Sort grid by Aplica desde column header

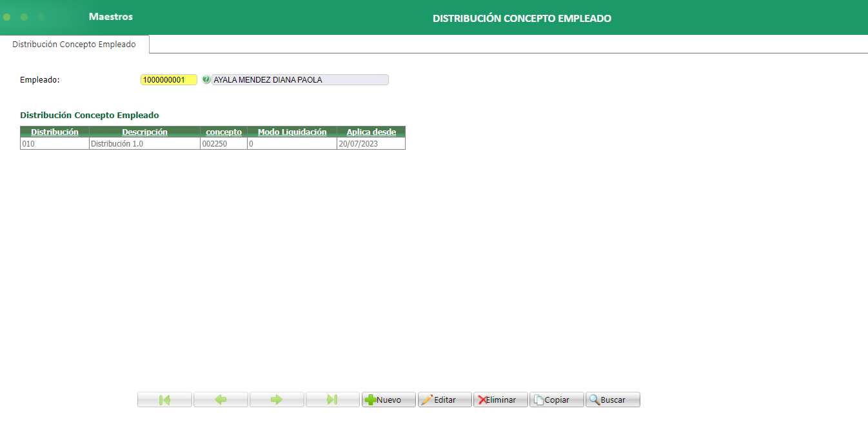coord(371,132)
